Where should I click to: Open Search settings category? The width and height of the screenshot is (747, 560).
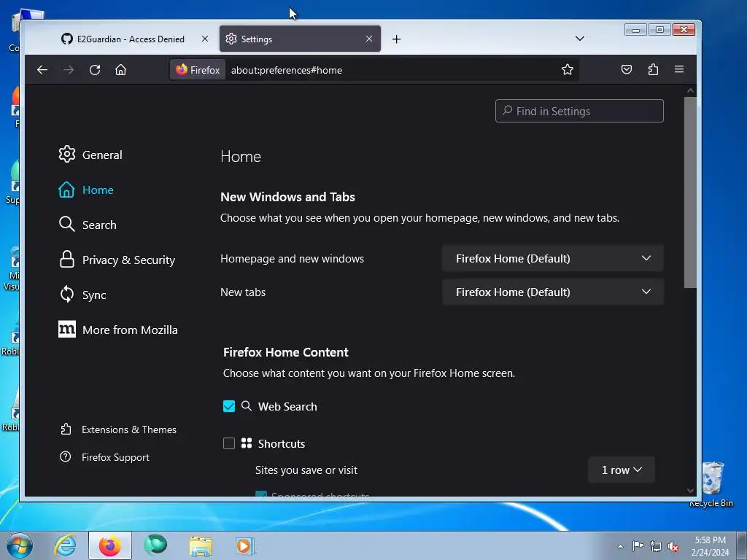click(88, 225)
